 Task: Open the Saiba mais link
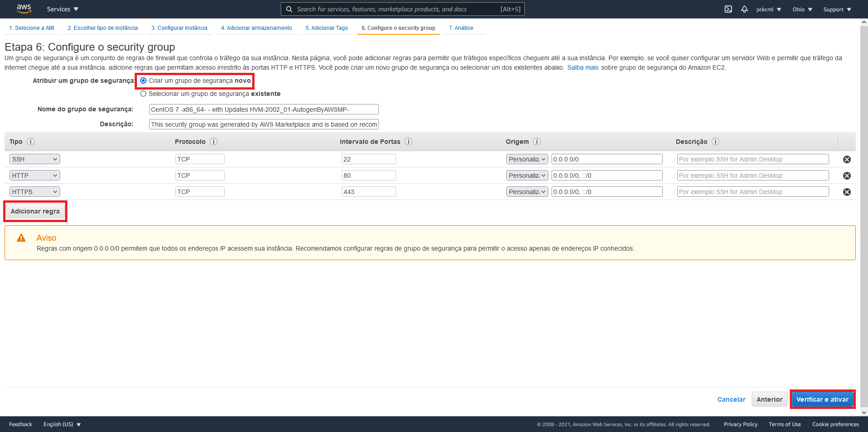pos(583,67)
